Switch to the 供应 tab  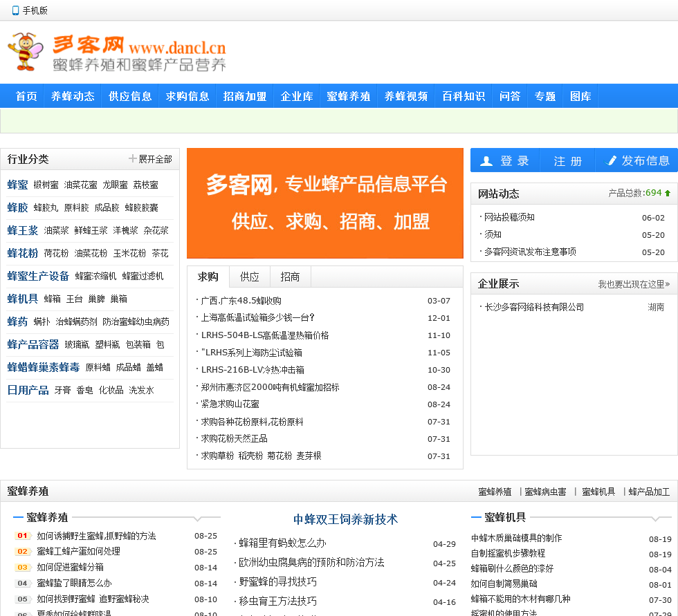pos(249,277)
